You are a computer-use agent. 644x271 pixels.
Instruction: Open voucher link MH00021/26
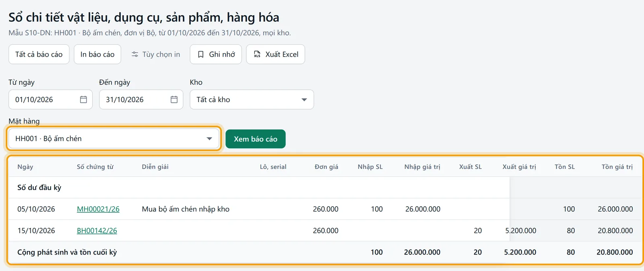point(98,209)
